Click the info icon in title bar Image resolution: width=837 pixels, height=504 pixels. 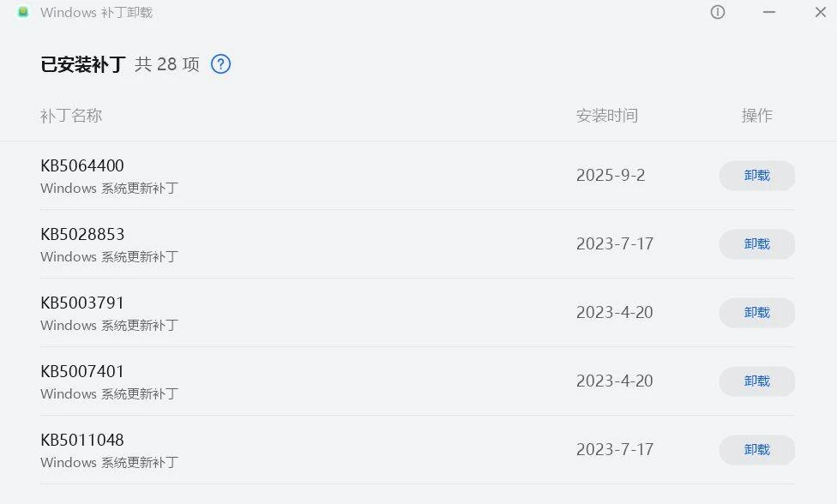(x=718, y=12)
